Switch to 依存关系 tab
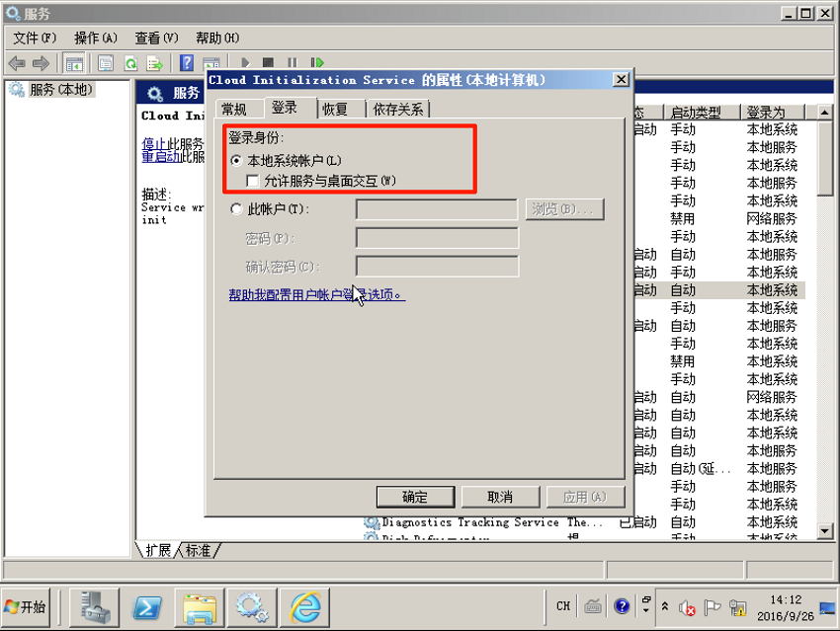The height and width of the screenshot is (631, 840). pos(398,110)
